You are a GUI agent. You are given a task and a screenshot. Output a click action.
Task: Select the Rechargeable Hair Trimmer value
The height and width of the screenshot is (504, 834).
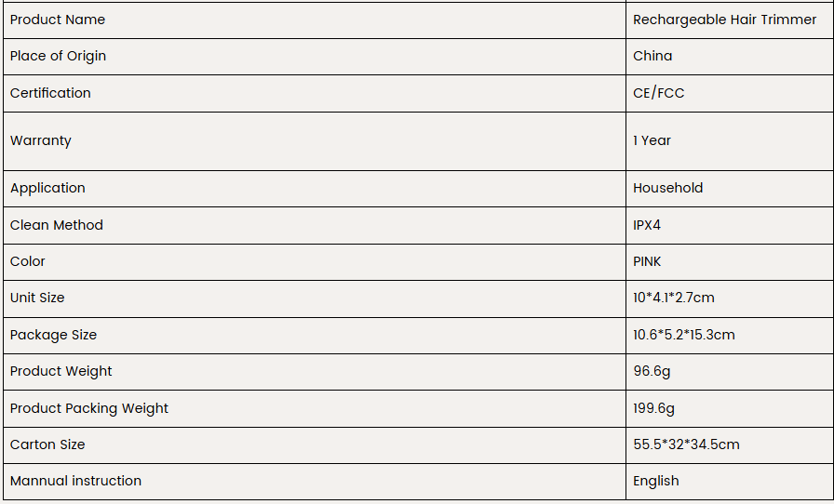724,20
